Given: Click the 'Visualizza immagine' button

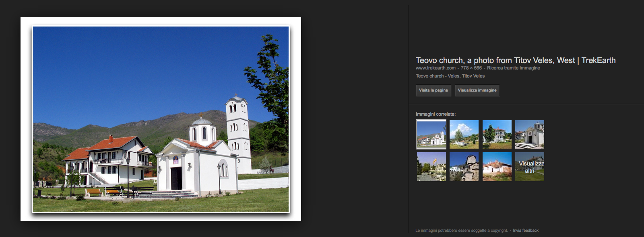Looking at the screenshot, I should pos(477,90).
